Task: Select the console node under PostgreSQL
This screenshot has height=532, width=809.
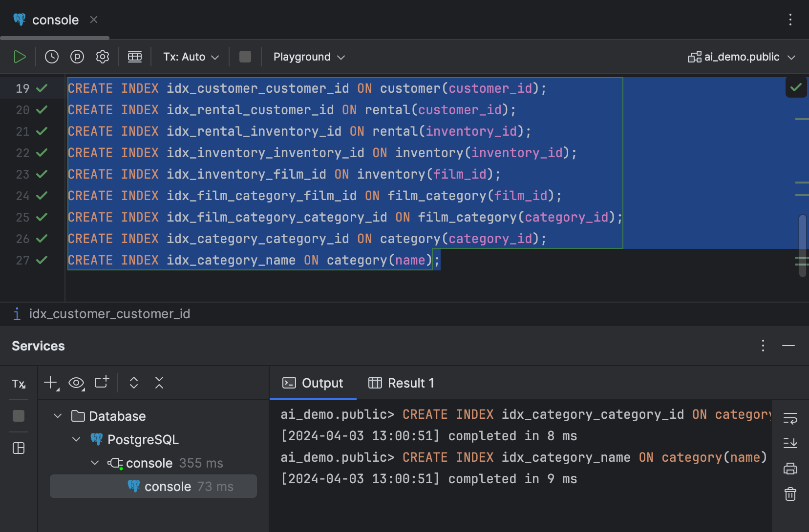Action: (149, 463)
